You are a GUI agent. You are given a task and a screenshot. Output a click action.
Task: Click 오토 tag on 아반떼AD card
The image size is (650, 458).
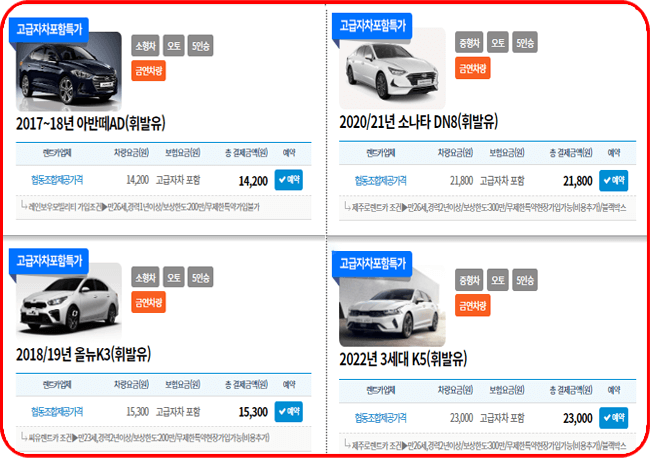[174, 46]
